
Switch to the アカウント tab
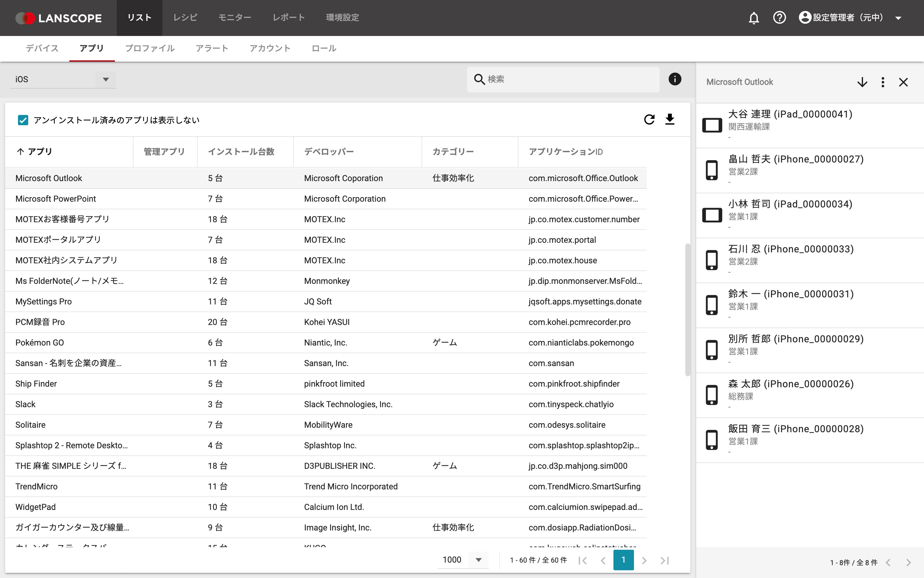coord(270,48)
